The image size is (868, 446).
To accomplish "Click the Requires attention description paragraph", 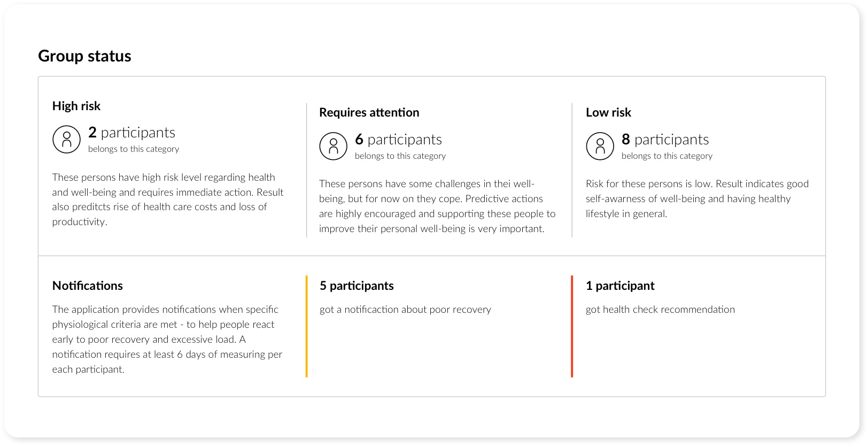I will [x=437, y=206].
